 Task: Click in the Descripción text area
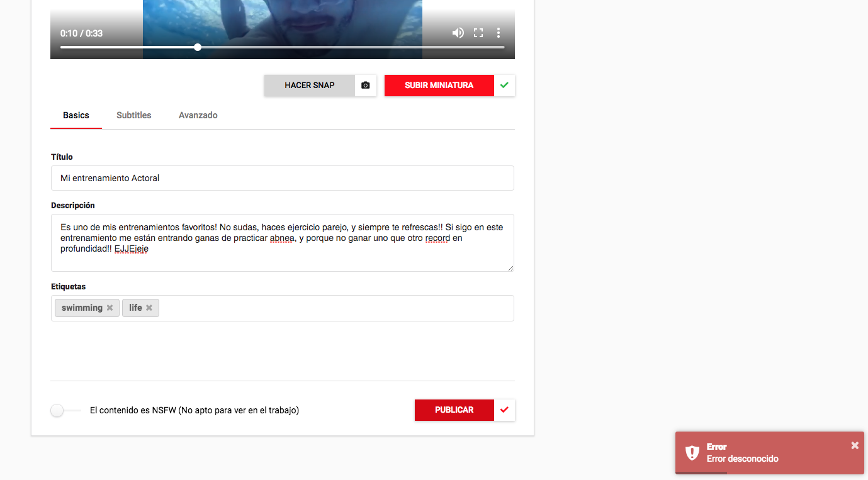(283, 243)
